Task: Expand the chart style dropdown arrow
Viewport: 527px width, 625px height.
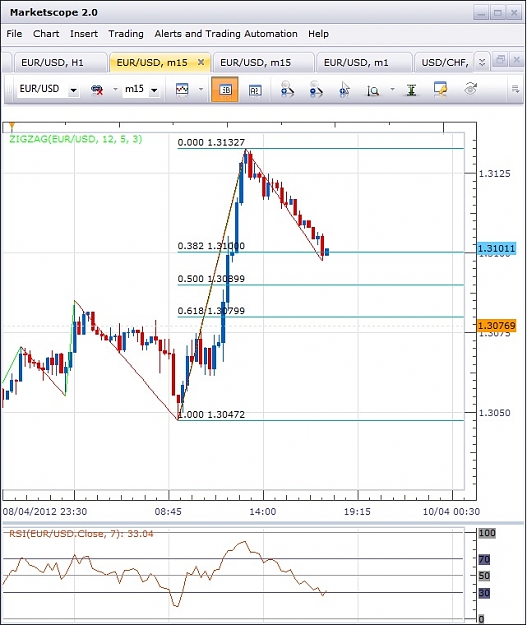Action: [x=201, y=89]
